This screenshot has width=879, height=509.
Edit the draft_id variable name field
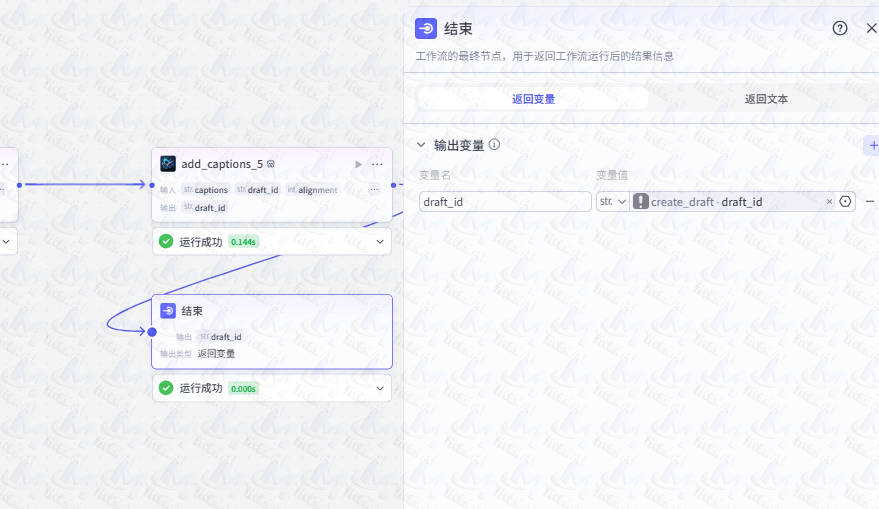pos(505,202)
